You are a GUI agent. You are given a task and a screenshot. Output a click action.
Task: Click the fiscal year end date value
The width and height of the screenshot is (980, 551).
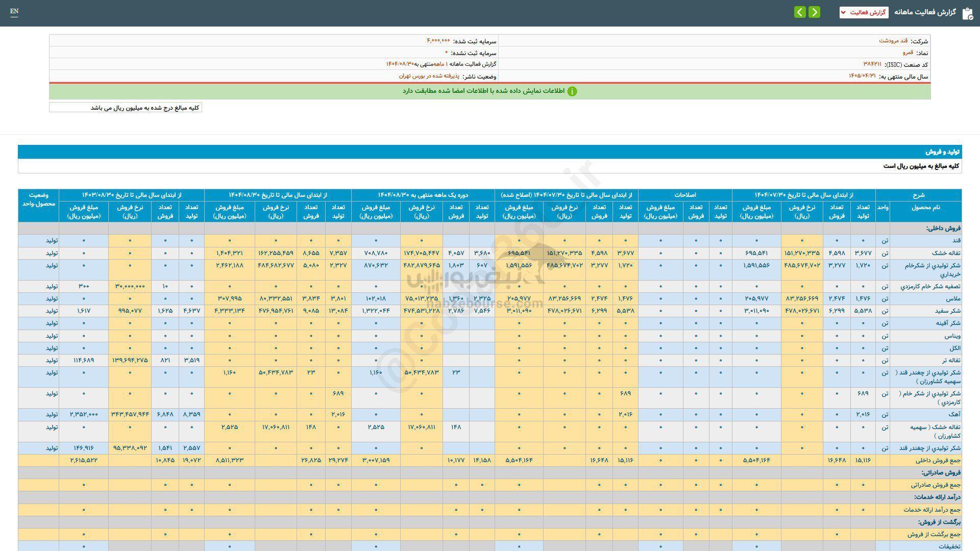(x=862, y=76)
